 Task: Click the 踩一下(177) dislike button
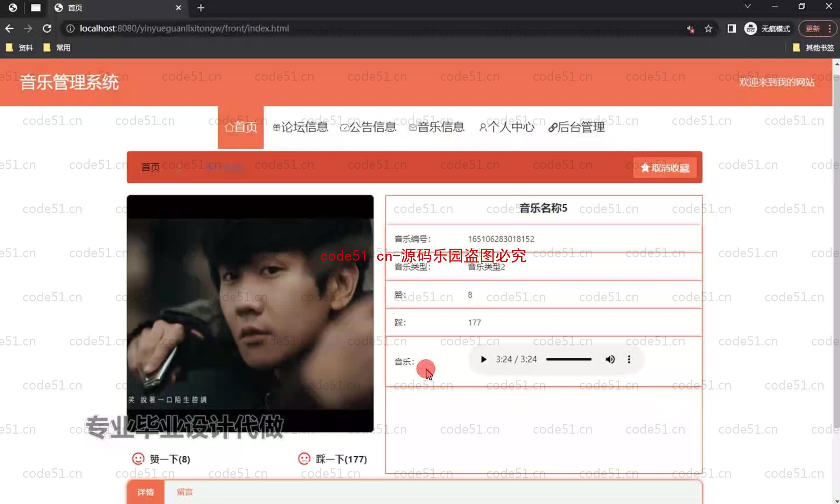pyautogui.click(x=332, y=459)
